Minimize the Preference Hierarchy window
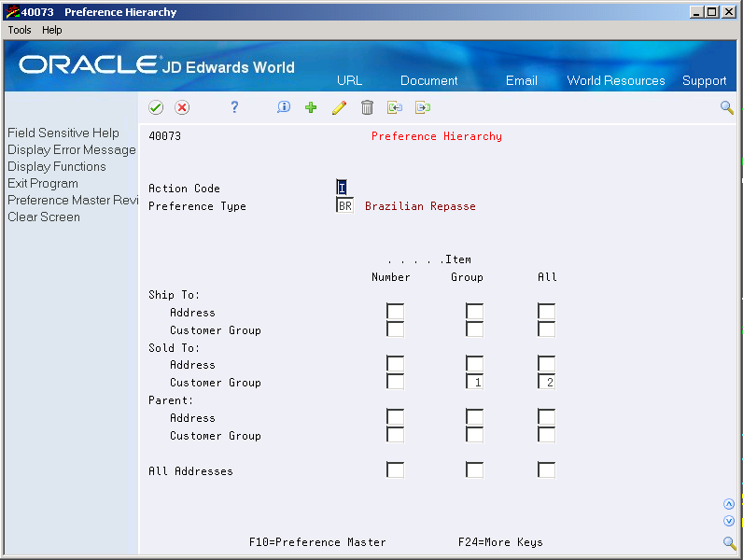Viewport: 743px width, 560px height. pyautogui.click(x=695, y=12)
